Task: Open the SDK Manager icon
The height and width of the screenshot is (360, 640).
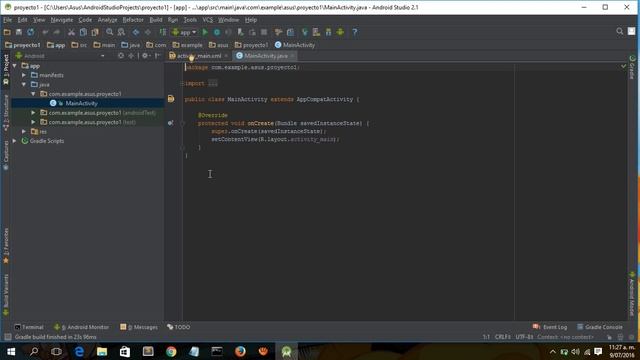Action: click(x=328, y=32)
